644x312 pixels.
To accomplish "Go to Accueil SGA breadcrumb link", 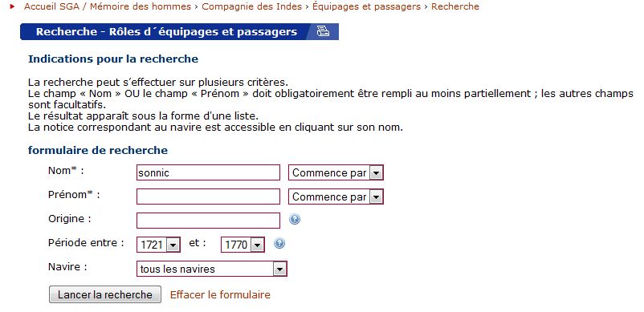I will point(51,6).
